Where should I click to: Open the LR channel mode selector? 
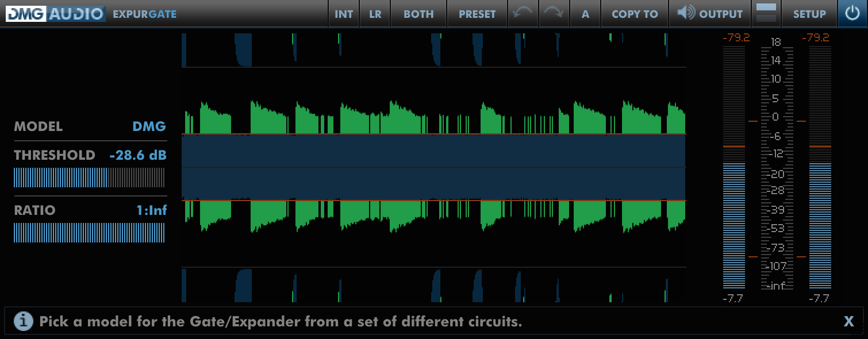point(375,14)
